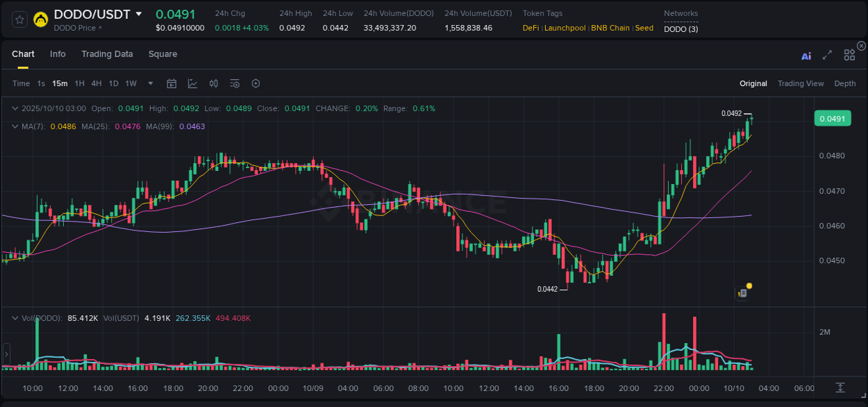Open the AI analysis assistant

pos(806,56)
